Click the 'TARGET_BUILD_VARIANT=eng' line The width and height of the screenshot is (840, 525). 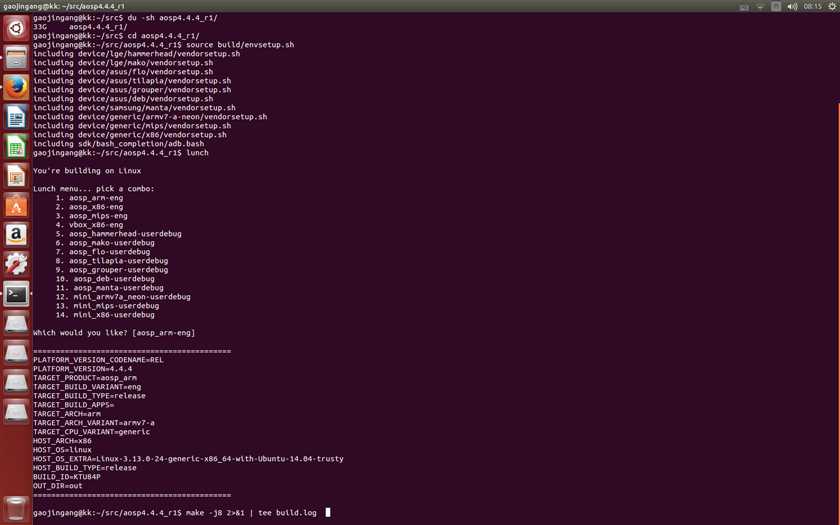[87, 387]
